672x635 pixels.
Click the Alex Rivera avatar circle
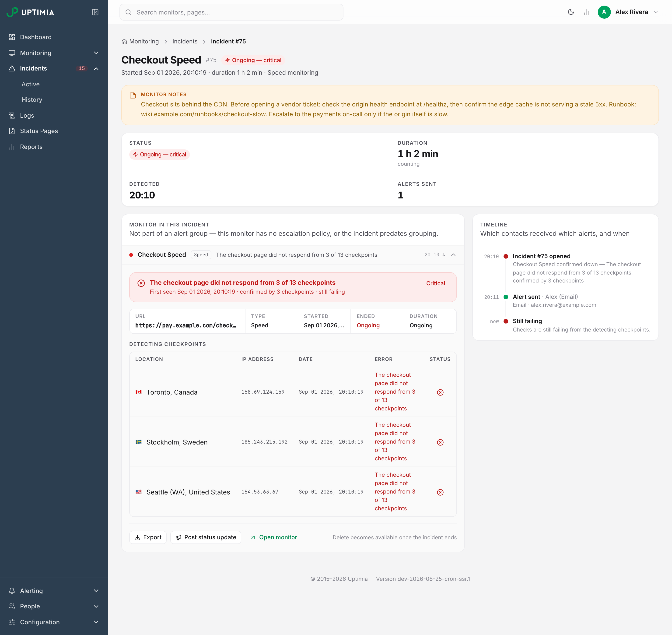(x=604, y=12)
